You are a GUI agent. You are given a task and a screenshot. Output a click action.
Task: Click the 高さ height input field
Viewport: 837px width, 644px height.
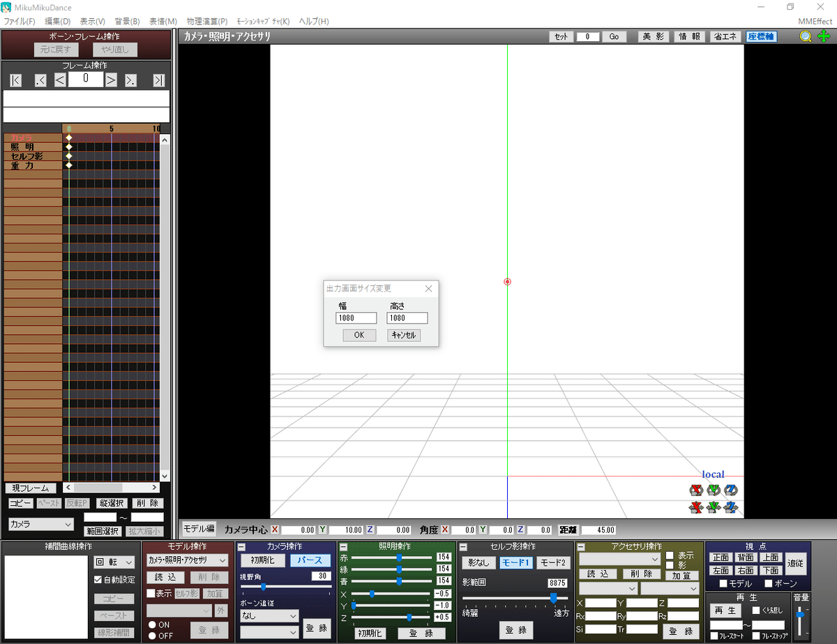(407, 318)
